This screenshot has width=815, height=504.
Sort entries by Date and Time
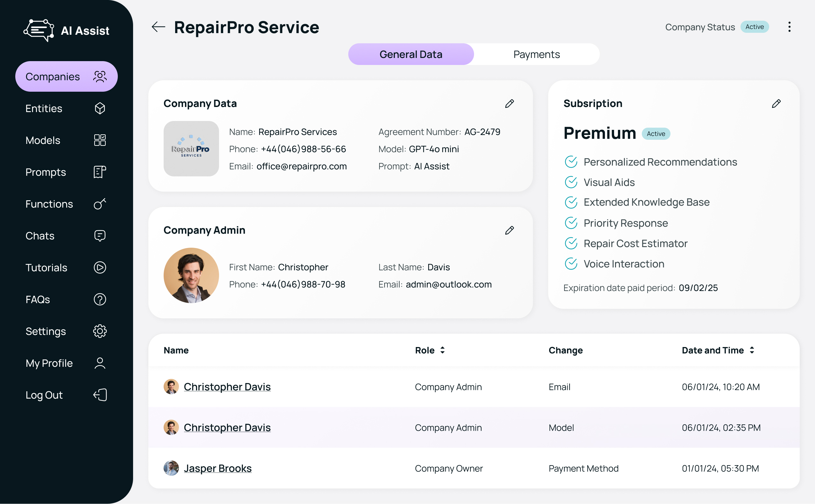click(751, 350)
